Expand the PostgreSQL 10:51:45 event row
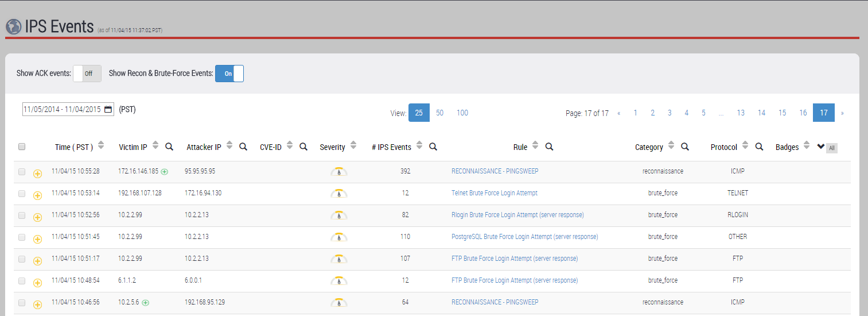Image resolution: width=868 pixels, height=316 pixels. click(38, 239)
